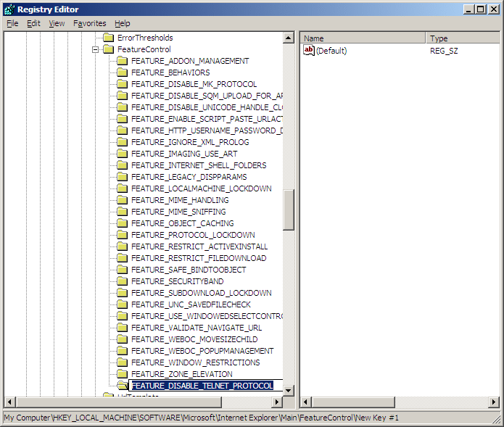Click the FEATURE_SUBDOWNLOAD_LOCKDOWN folder icon
504x427 pixels.
pyautogui.click(x=122, y=293)
